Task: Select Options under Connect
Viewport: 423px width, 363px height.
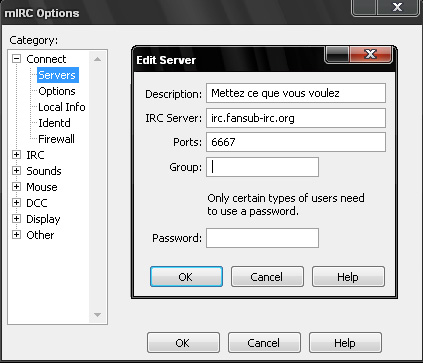Action: coord(57,91)
